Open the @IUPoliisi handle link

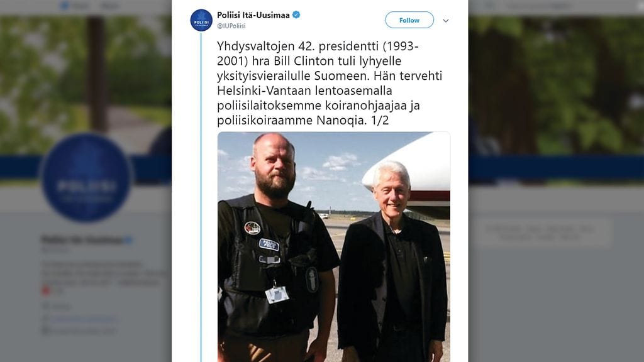tap(231, 26)
